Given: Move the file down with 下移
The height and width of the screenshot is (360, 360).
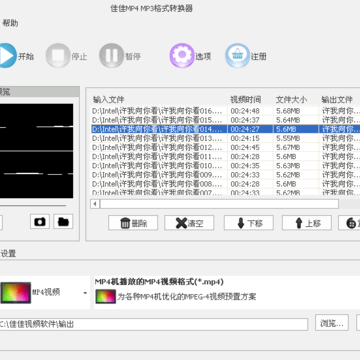Looking at the screenshot, I should pyautogui.click(x=249, y=223).
